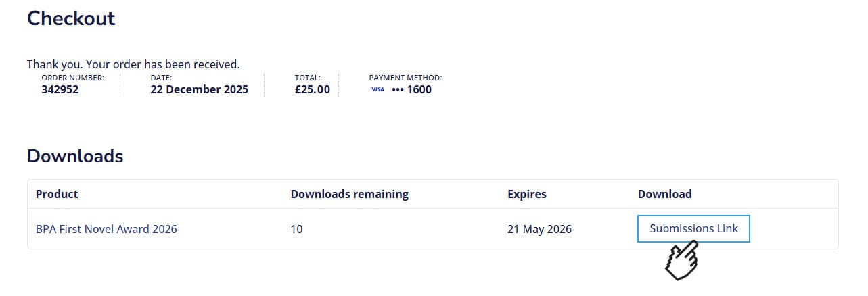868x296 pixels.
Task: Click the Downloads section heading
Action: click(x=75, y=157)
